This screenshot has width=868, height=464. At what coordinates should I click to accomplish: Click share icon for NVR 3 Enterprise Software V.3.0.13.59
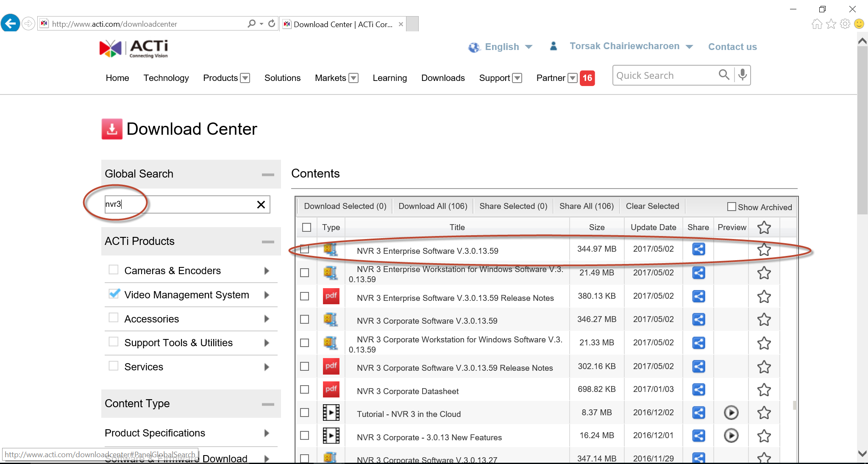(698, 249)
